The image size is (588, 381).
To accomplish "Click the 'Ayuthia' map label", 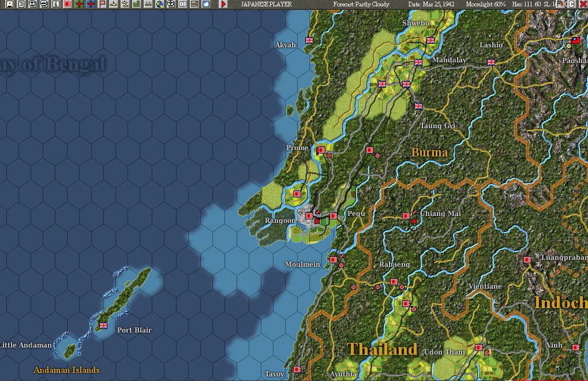I will pyautogui.click(x=343, y=374).
